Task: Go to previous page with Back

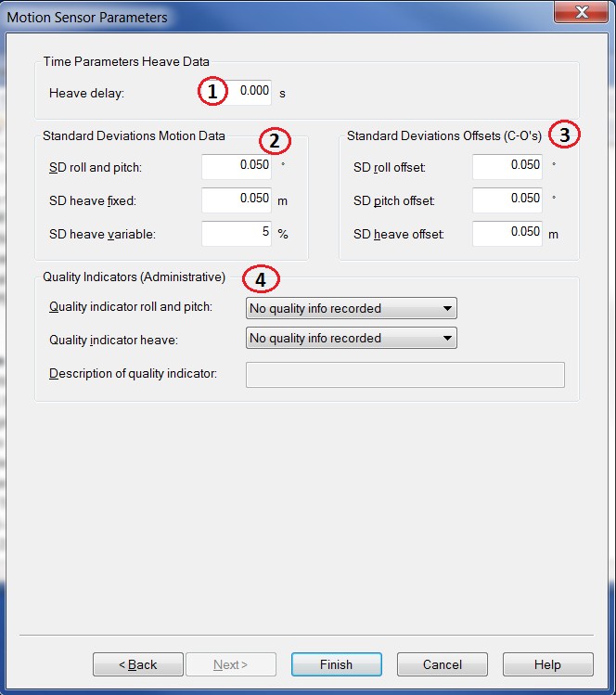Action: pyautogui.click(x=138, y=664)
